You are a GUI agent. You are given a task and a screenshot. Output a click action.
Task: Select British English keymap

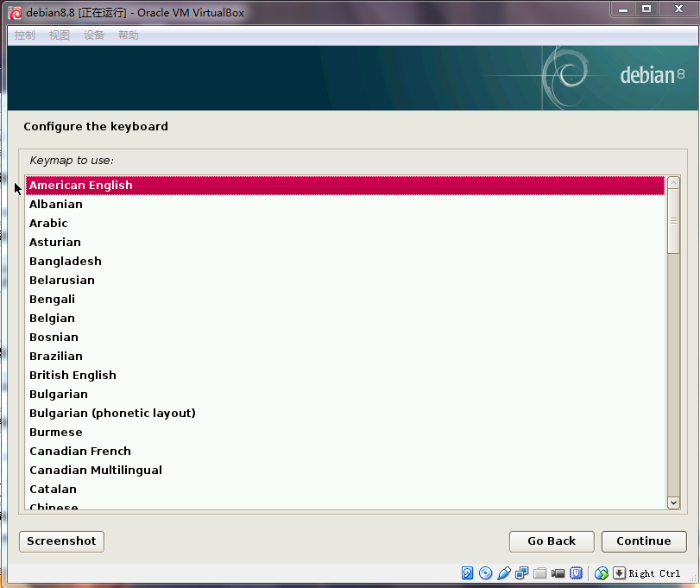click(73, 376)
